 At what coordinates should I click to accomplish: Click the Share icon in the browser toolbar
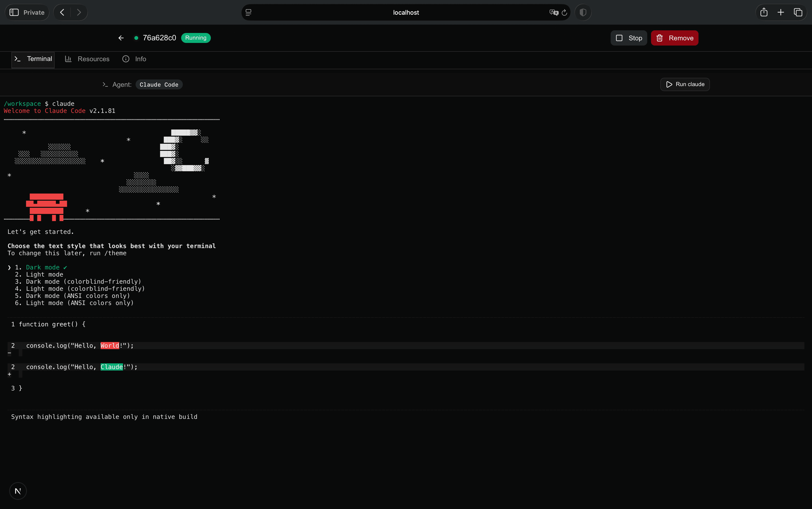pos(764,12)
